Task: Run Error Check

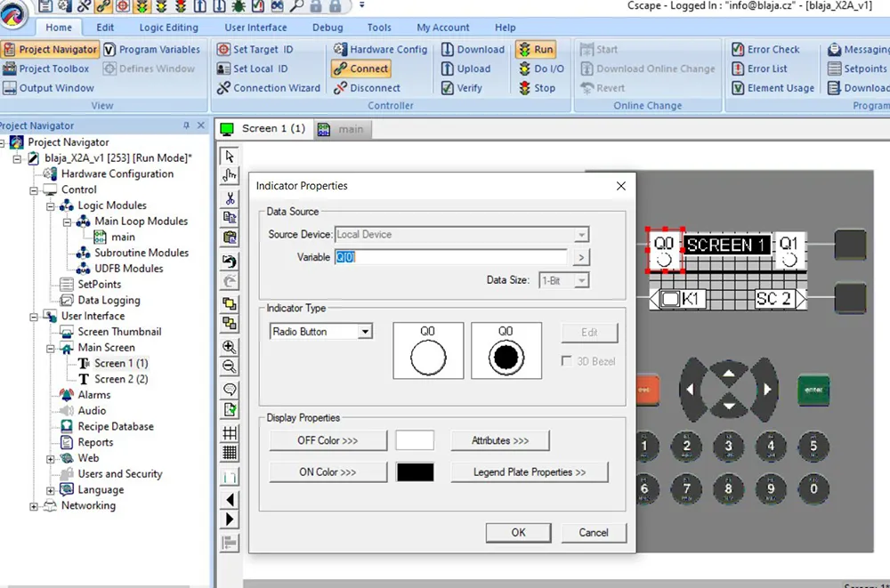Action: pos(765,50)
